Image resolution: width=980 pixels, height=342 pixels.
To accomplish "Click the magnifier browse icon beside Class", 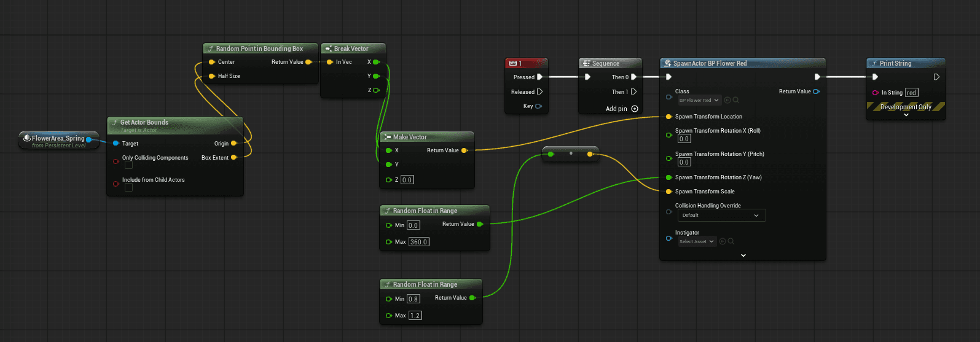I will pos(735,100).
